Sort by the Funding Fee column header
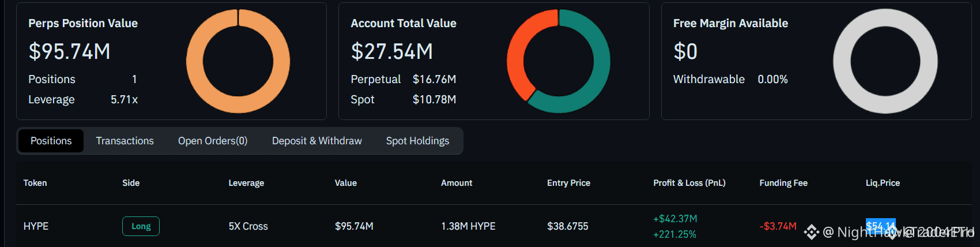This screenshot has height=247, width=980. (783, 183)
